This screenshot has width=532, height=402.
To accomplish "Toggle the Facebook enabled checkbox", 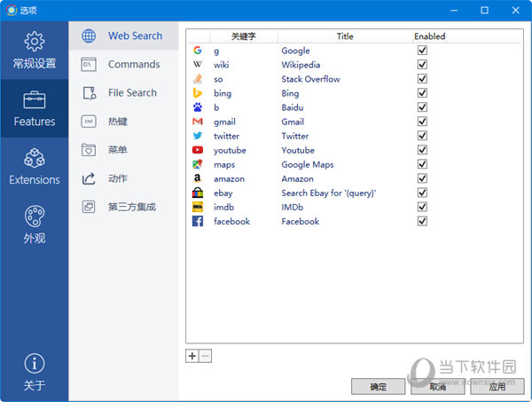I will (422, 221).
